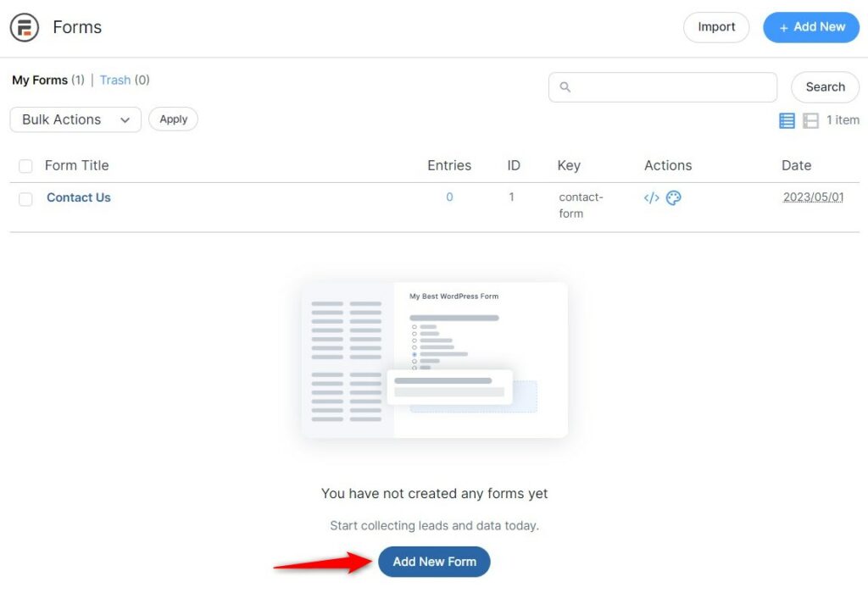The width and height of the screenshot is (868, 593).
Task: Switch to excerpt view layout icon
Action: [810, 120]
